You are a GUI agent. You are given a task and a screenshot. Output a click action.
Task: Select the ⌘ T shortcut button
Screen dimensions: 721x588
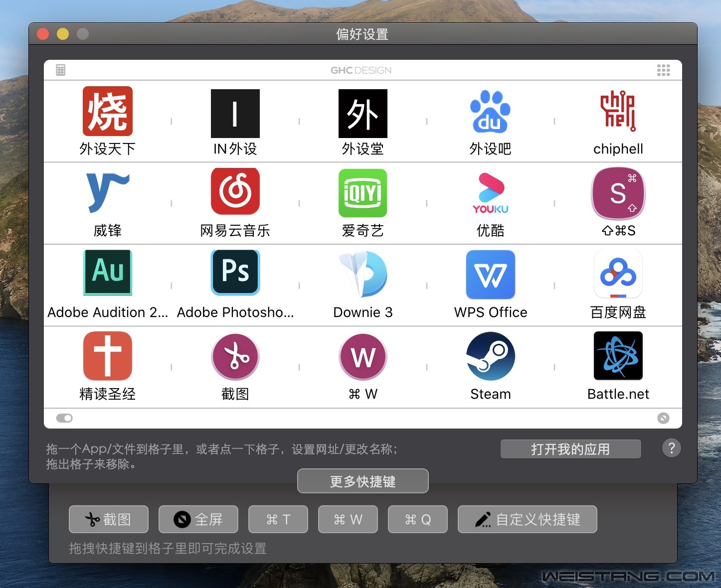click(x=278, y=519)
